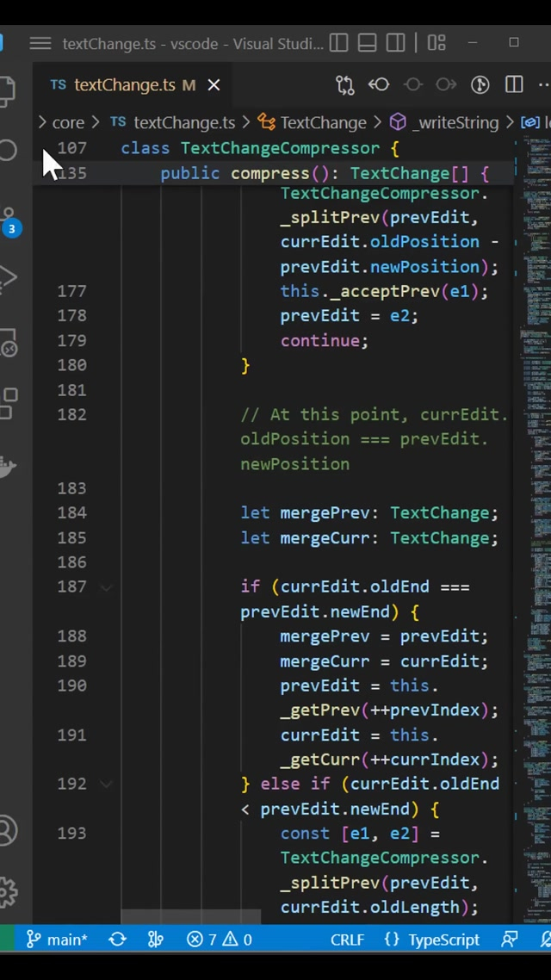Click the Split Editor Right icon
The image size is (551, 980).
tap(514, 84)
